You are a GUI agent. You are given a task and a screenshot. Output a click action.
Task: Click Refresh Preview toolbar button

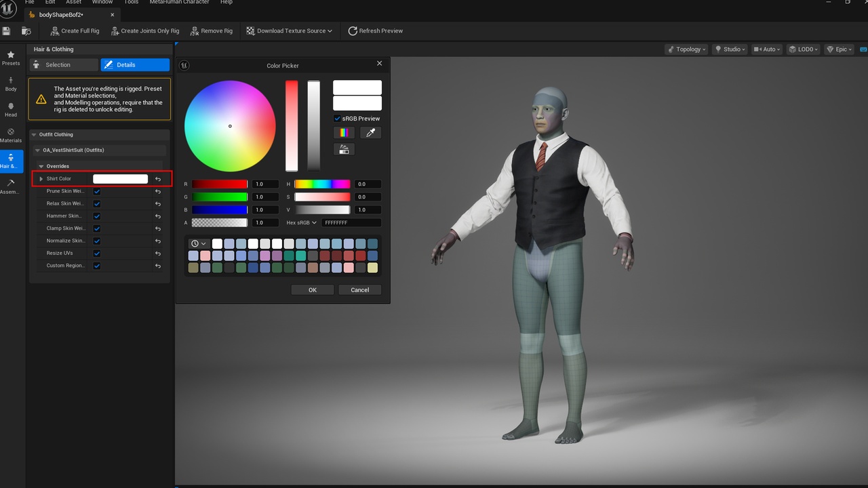(375, 30)
